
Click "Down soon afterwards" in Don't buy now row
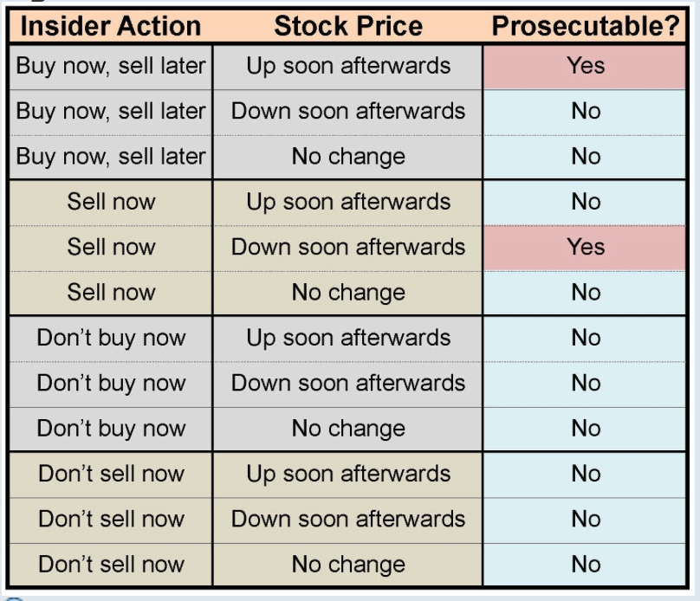click(x=348, y=383)
